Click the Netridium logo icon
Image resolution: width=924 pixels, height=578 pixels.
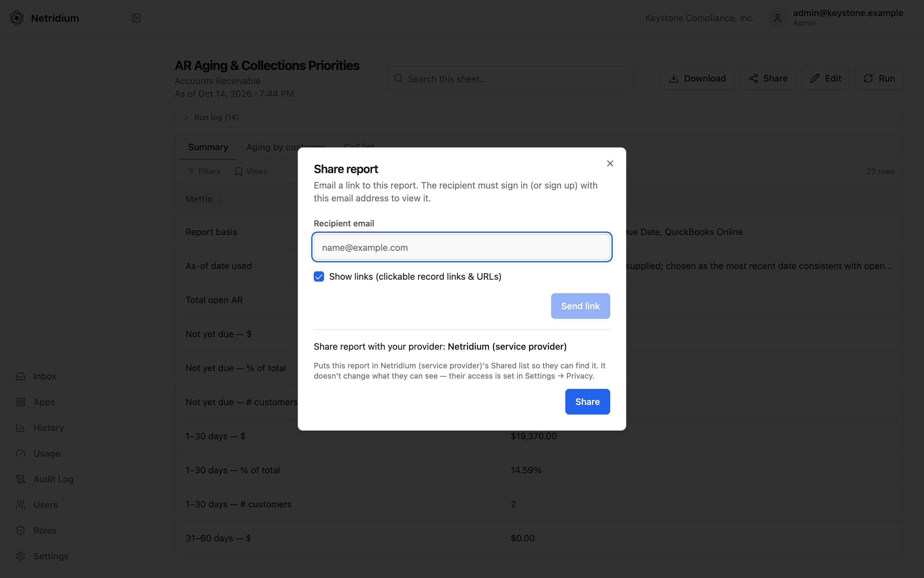[17, 18]
